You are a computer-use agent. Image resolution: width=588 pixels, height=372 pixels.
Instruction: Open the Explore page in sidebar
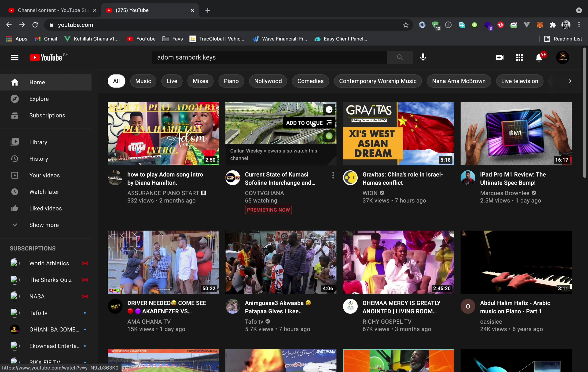point(46,99)
